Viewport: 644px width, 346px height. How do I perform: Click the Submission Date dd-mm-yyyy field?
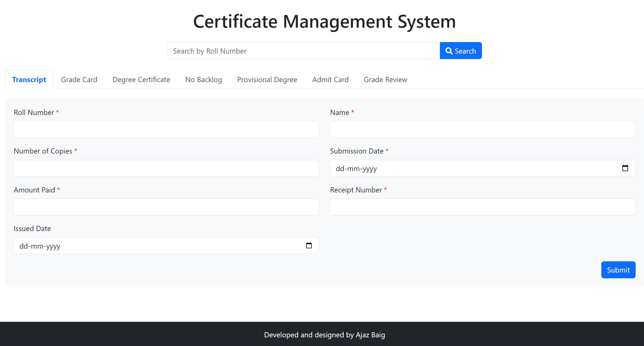tap(461, 168)
